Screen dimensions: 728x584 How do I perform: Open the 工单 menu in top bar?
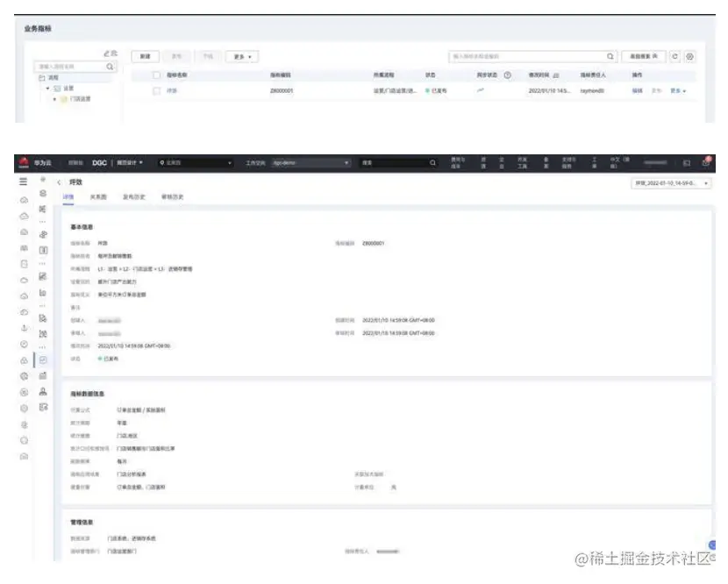tap(595, 163)
